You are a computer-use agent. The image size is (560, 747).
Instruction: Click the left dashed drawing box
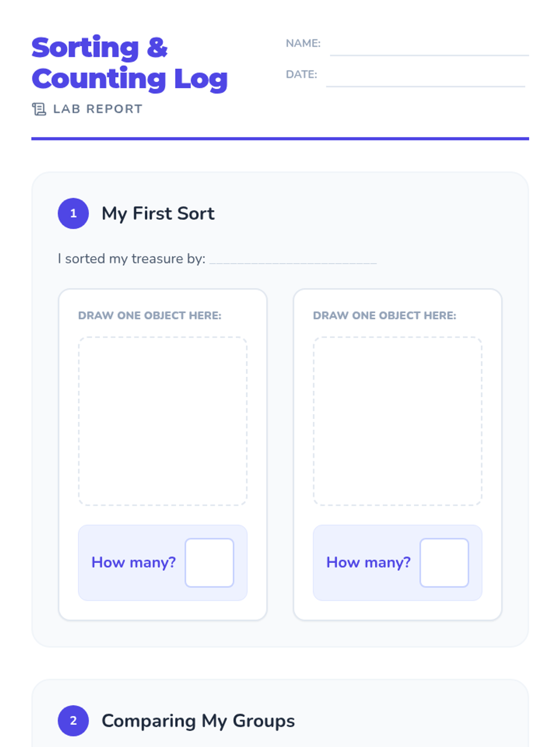tap(162, 421)
